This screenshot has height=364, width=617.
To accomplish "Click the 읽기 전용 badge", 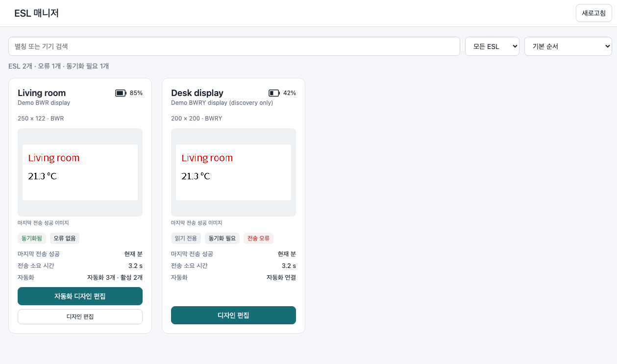I will click(x=186, y=239).
